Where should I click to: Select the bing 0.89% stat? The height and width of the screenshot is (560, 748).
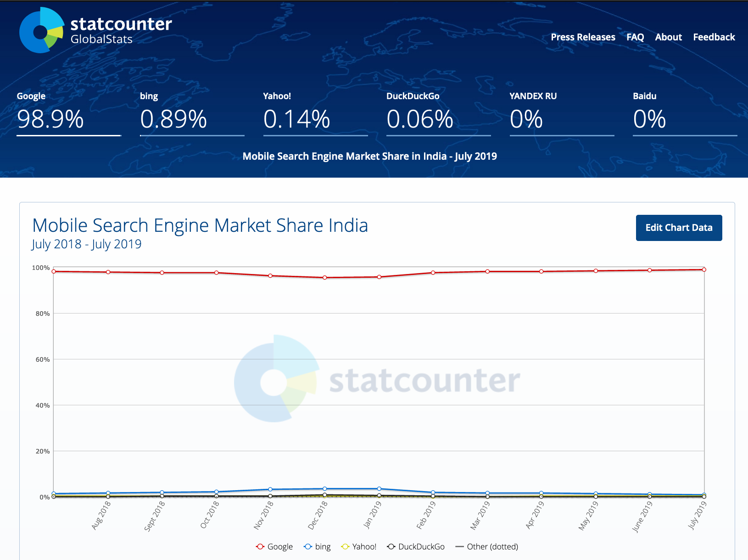point(192,113)
